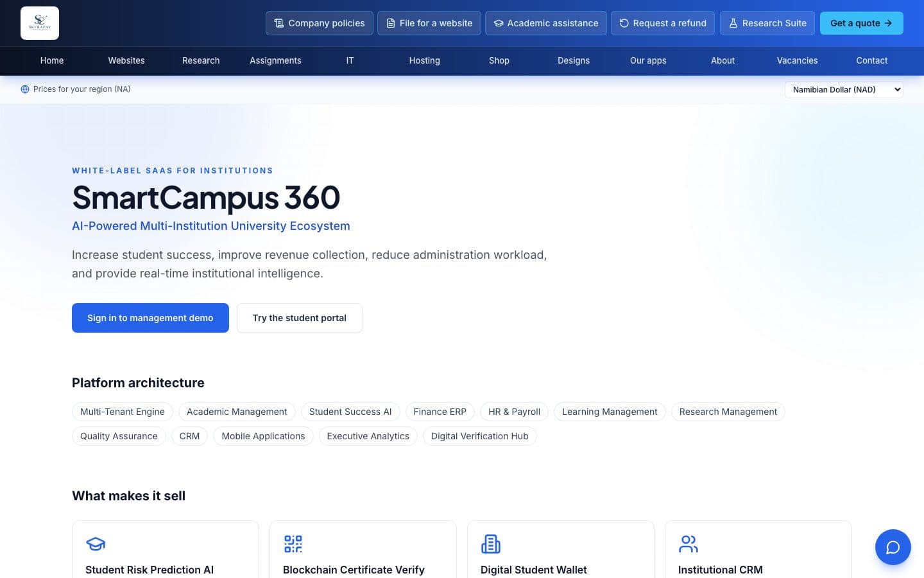Go to Shop in navigation
This screenshot has height=578, width=924.
pyautogui.click(x=499, y=60)
